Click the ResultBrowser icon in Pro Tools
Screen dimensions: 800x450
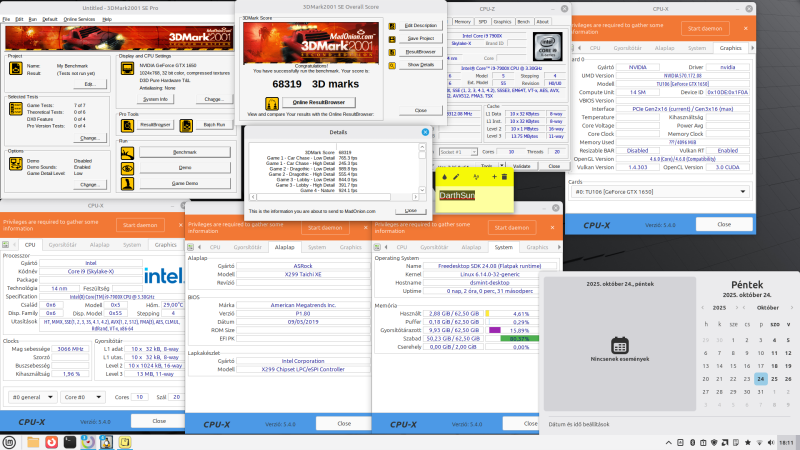tap(127, 125)
